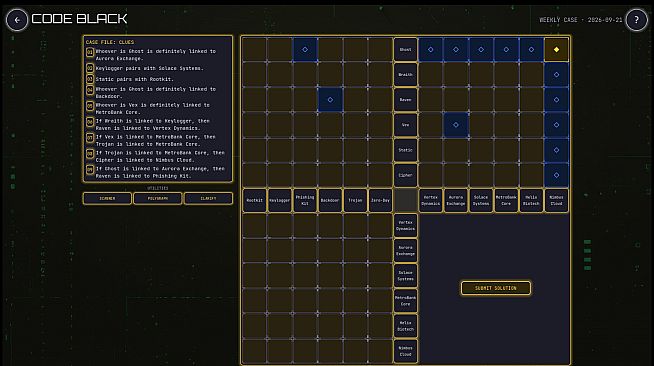Click the diamond marker at Ghost / Aurora Exchange
This screenshot has width=654, height=366.
455,50
